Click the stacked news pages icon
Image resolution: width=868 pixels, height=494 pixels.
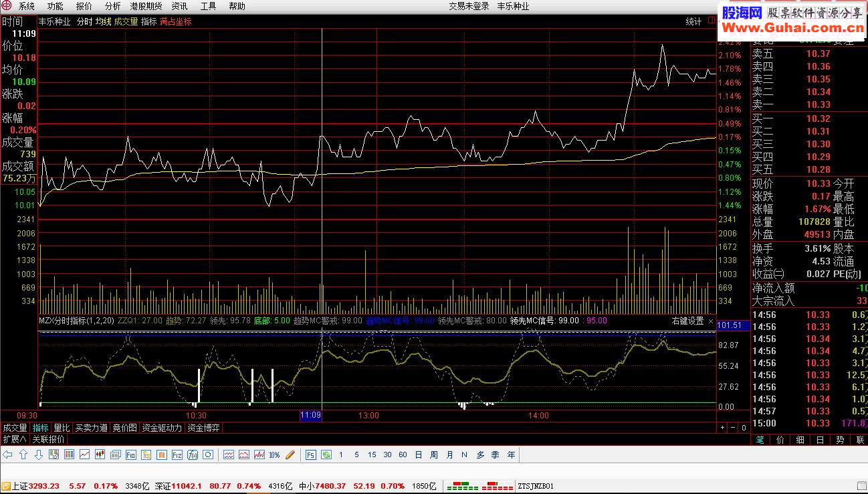[115, 455]
